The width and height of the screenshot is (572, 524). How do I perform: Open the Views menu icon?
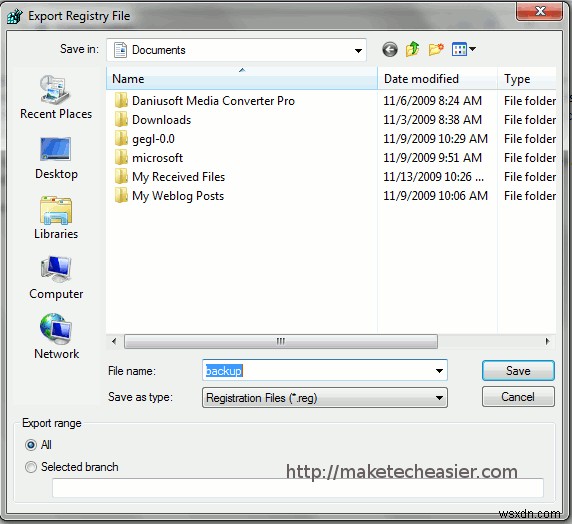coord(459,49)
